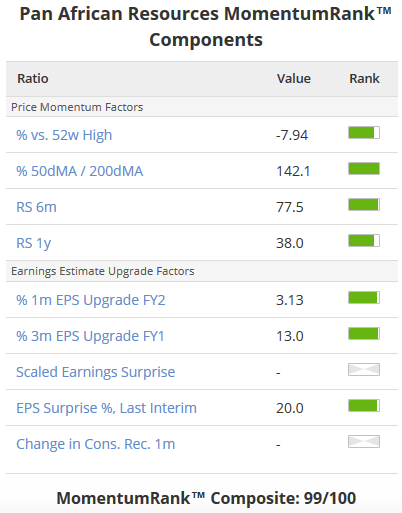
Task: Click the value 38.0
Action: click(x=290, y=243)
